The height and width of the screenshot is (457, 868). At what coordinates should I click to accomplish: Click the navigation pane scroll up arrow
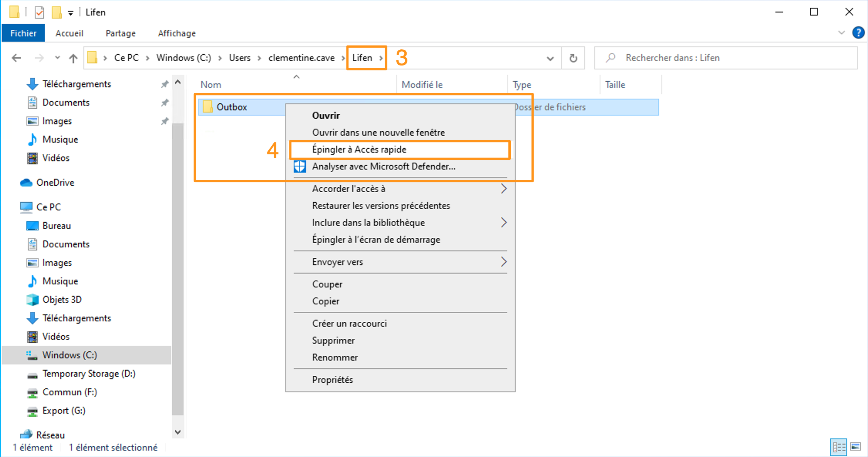(178, 82)
